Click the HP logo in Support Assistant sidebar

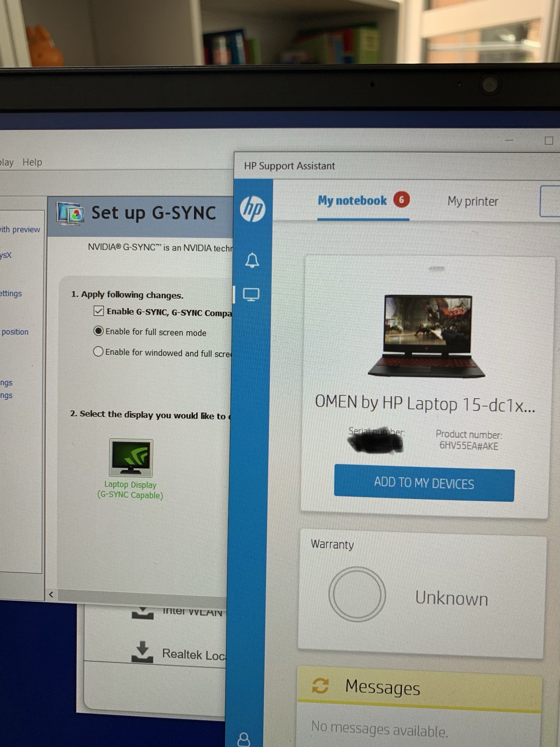252,209
